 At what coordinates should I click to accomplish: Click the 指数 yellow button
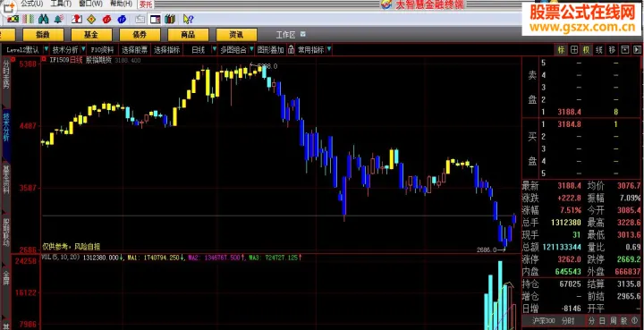coord(43,35)
